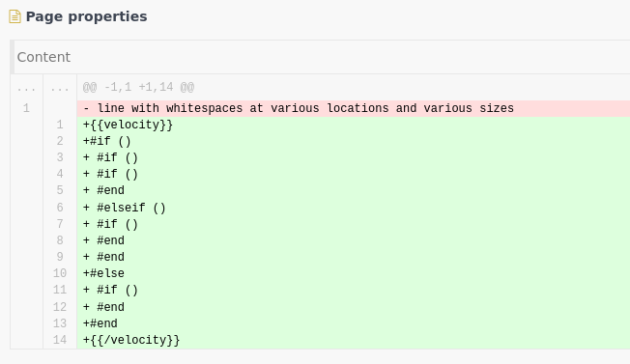
Task: Click new line number 6 in gutter
Action: 60,208
